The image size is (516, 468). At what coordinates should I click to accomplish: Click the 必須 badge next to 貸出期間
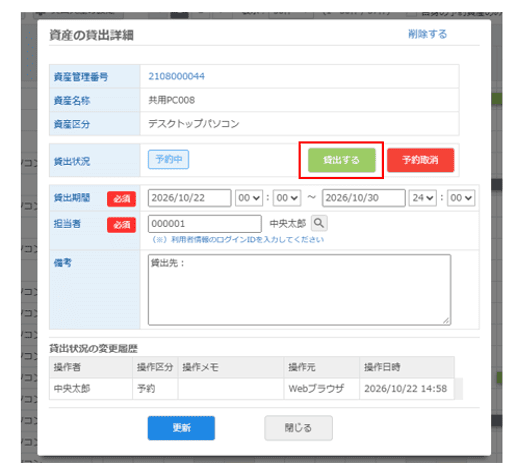pos(121,199)
